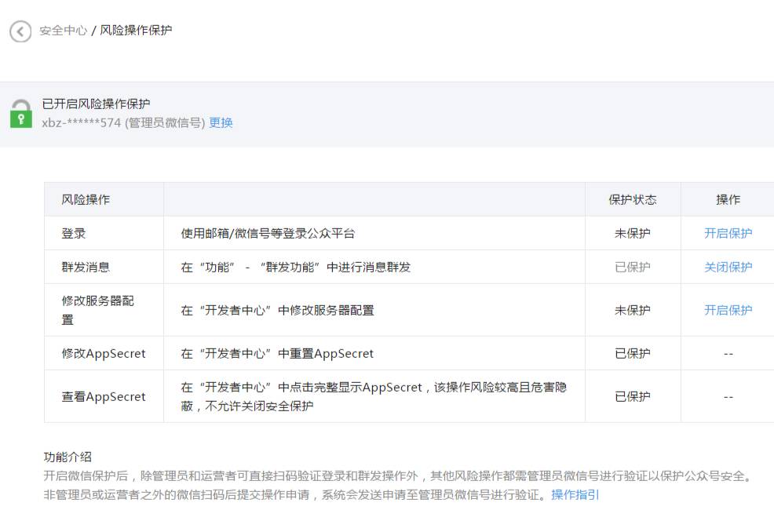
Task: Click description 中重置AppSecret
Action: coord(277,354)
